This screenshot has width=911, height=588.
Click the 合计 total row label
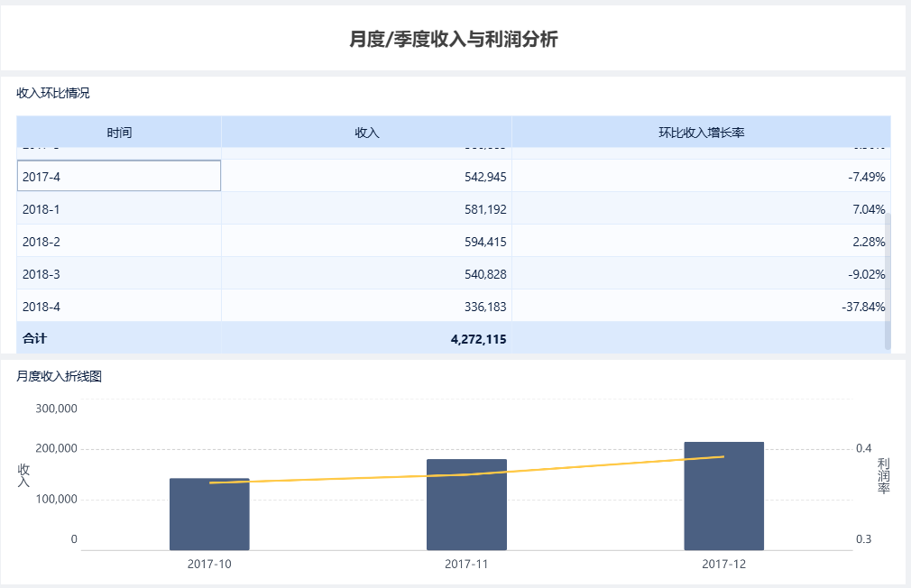coord(34,338)
